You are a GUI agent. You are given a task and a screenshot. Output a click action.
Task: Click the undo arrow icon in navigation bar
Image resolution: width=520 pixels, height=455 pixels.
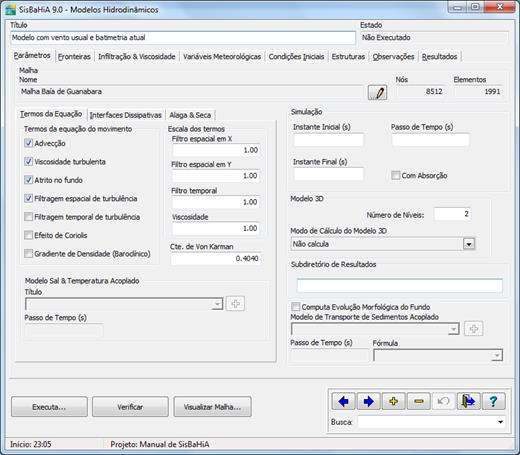point(443,401)
